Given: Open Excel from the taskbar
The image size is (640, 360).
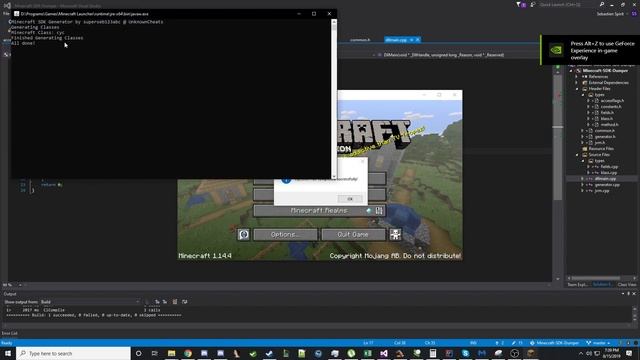Looking at the screenshot, I should pos(367,353).
